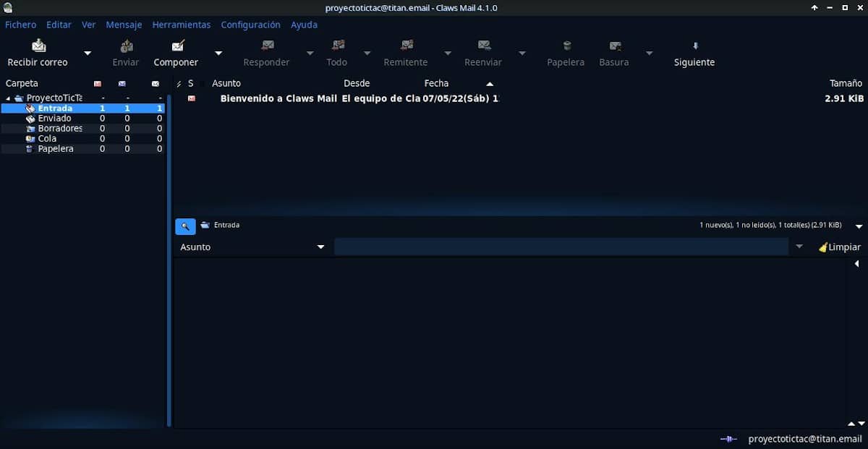This screenshot has height=449, width=868.
Task: Open the Reenviar dropdown arrow
Action: click(x=522, y=53)
